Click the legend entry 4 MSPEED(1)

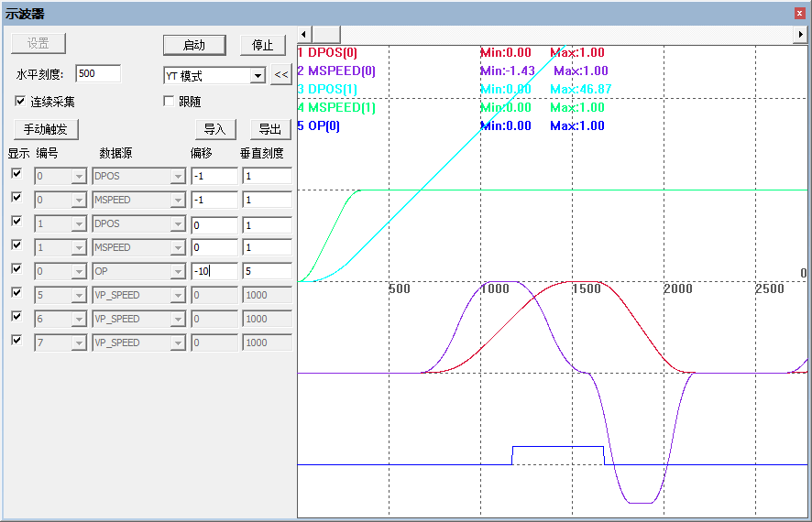coord(336,108)
